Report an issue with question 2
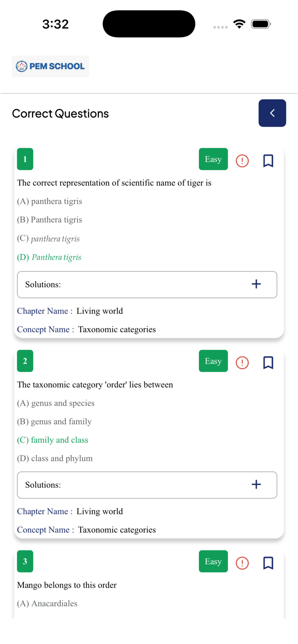The image size is (298, 644). coord(242,363)
